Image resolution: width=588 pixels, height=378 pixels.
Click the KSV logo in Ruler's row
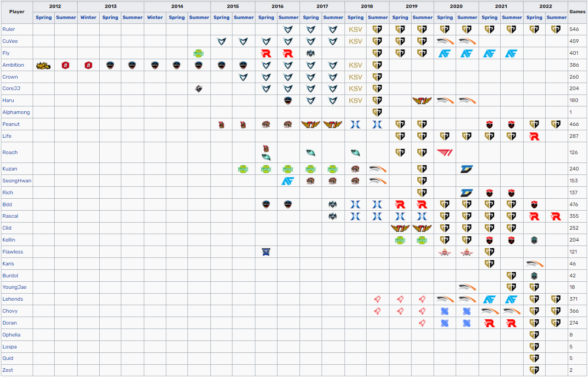pyautogui.click(x=356, y=30)
